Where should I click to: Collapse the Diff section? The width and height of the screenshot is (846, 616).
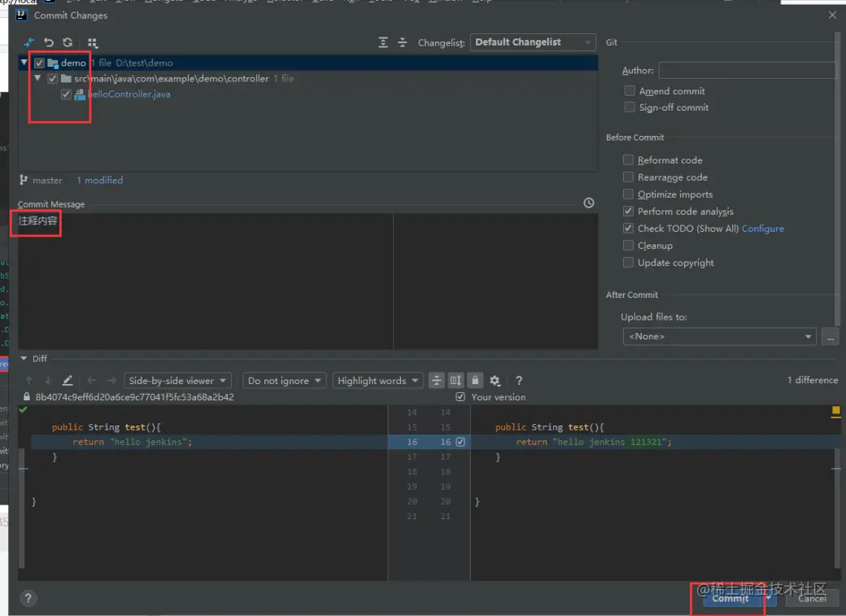(x=24, y=359)
